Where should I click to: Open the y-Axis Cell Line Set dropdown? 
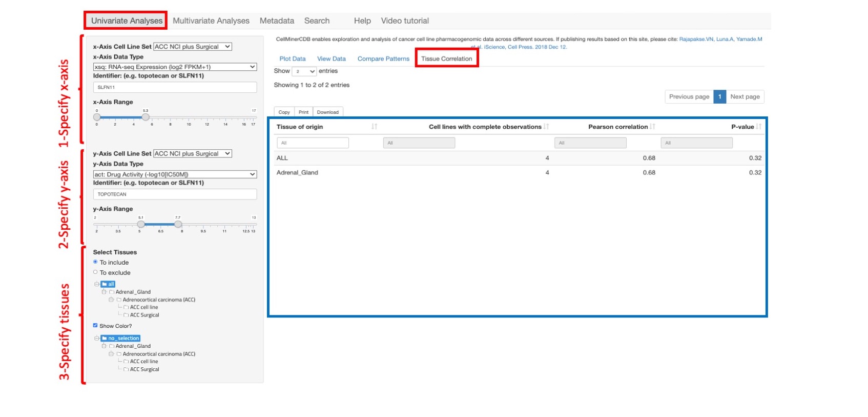tap(192, 153)
